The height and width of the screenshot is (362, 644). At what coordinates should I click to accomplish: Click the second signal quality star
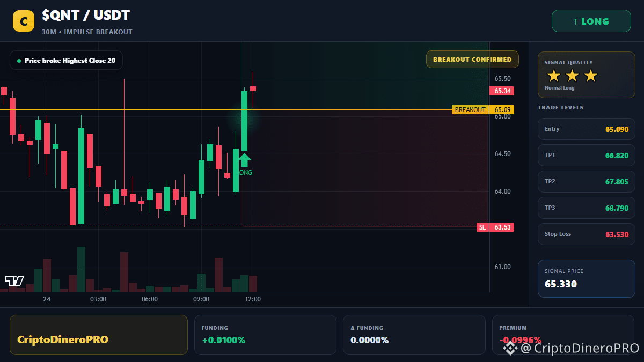click(572, 76)
